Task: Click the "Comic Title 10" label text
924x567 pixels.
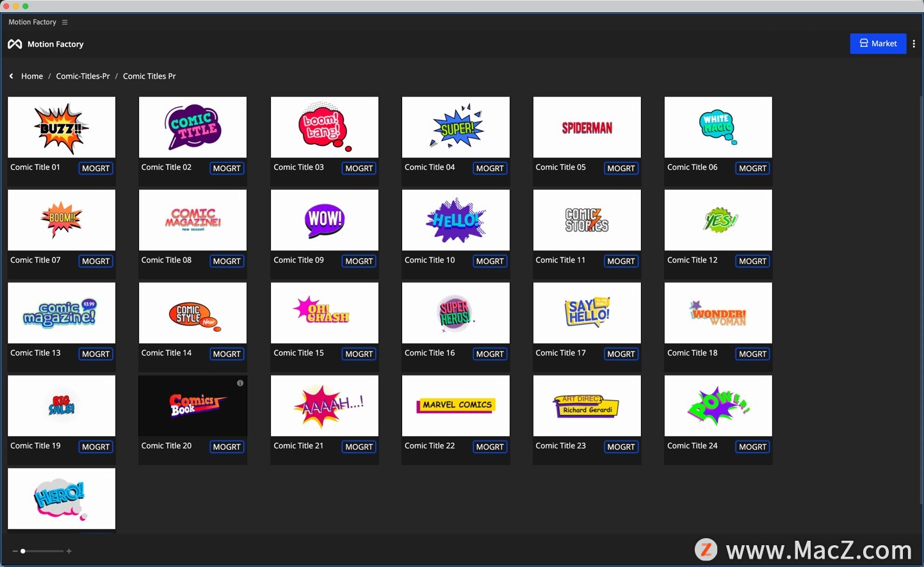Action: pyautogui.click(x=430, y=260)
